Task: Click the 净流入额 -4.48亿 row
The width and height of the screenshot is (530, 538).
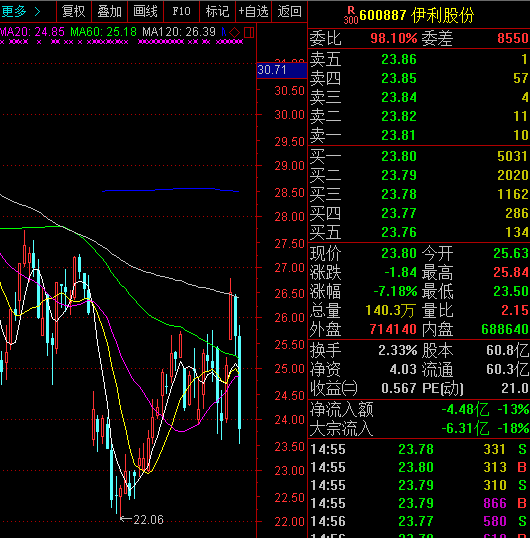Action: click(419, 409)
